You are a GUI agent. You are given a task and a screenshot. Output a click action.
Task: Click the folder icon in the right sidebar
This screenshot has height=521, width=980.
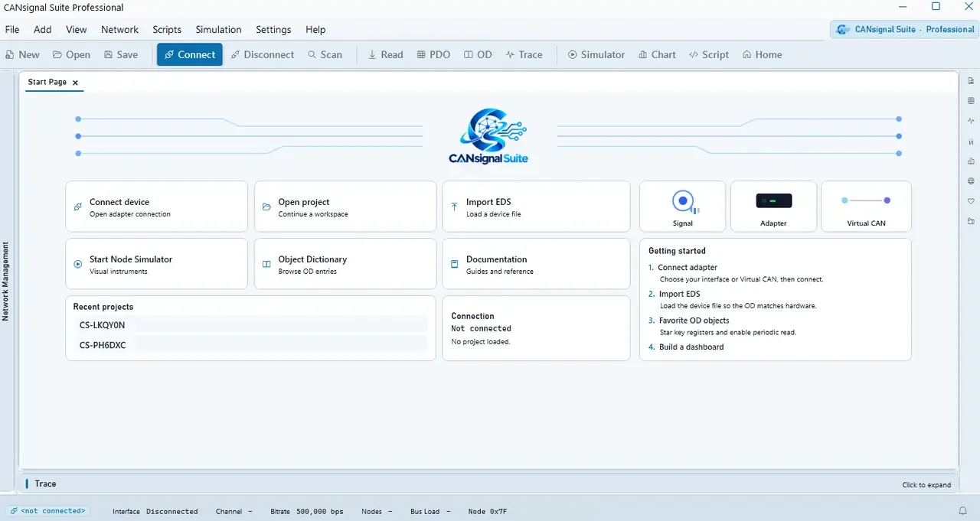[971, 221]
